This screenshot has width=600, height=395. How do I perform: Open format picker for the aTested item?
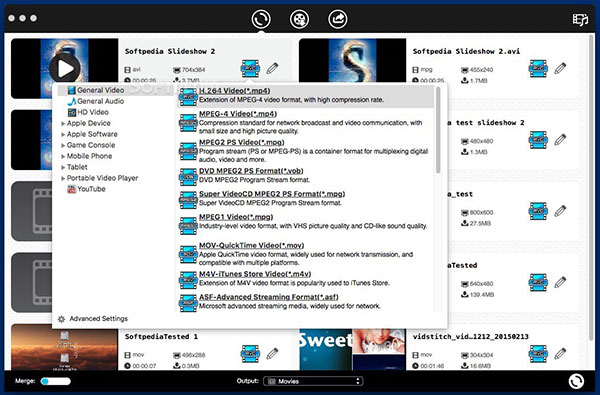click(x=538, y=282)
